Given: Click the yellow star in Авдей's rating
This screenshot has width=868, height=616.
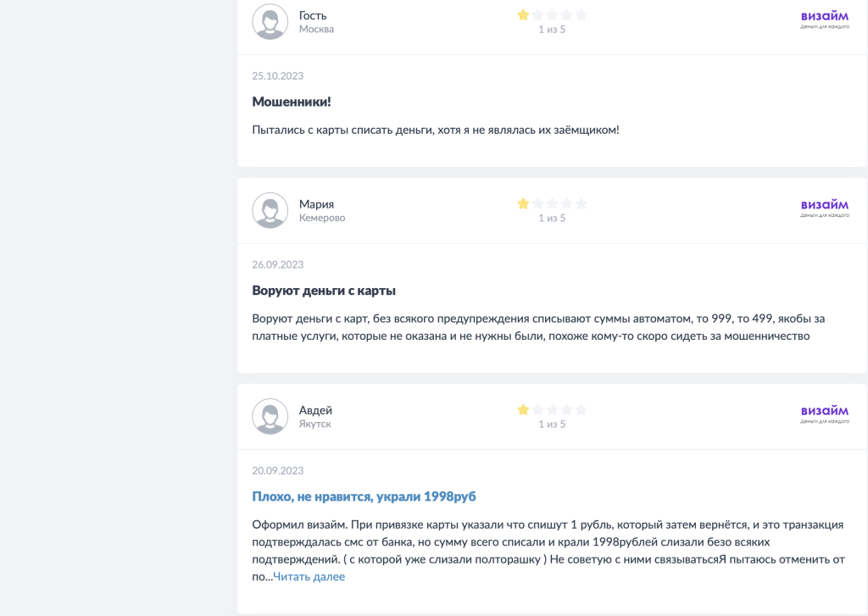Looking at the screenshot, I should 523,409.
